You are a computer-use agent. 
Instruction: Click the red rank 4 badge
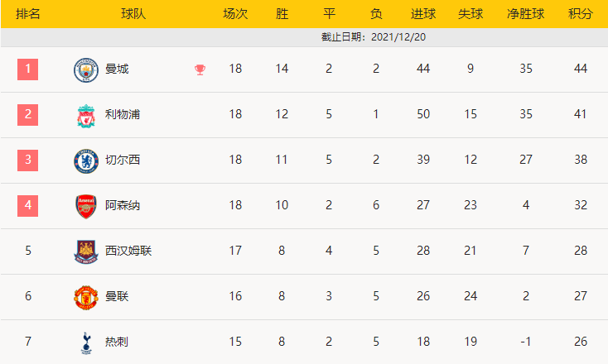(x=27, y=204)
